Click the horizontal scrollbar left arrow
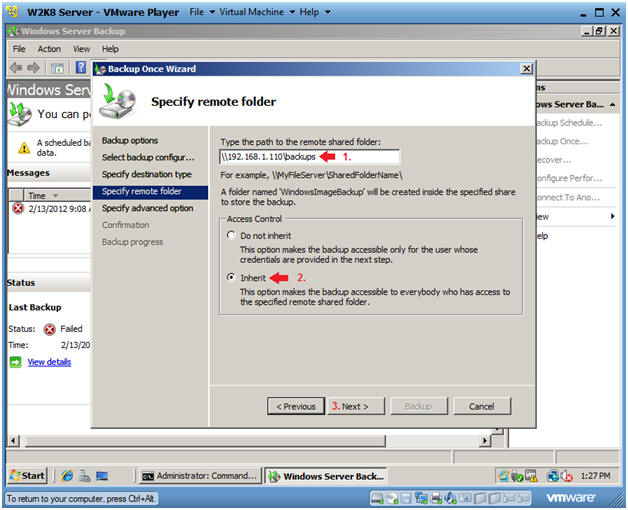The height and width of the screenshot is (510, 628). click(x=14, y=441)
